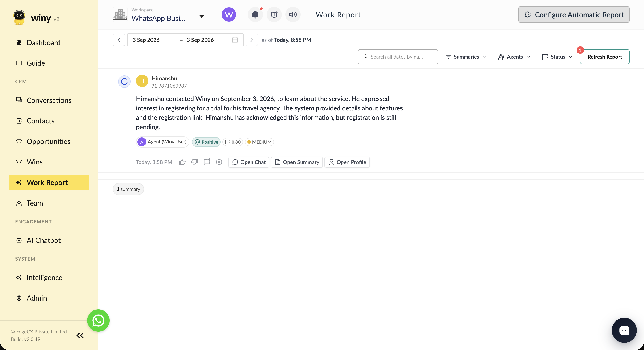Open Team in sidebar
The height and width of the screenshot is (350, 644).
[x=49, y=203]
